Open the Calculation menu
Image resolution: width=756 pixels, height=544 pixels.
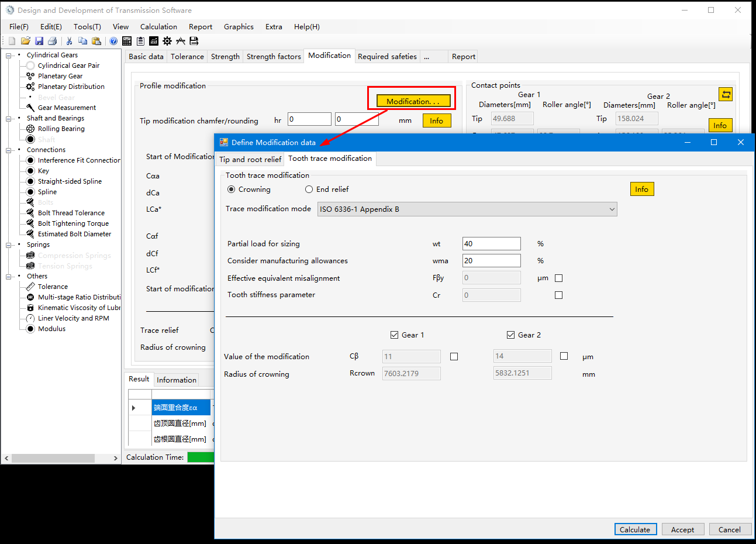[x=158, y=27]
